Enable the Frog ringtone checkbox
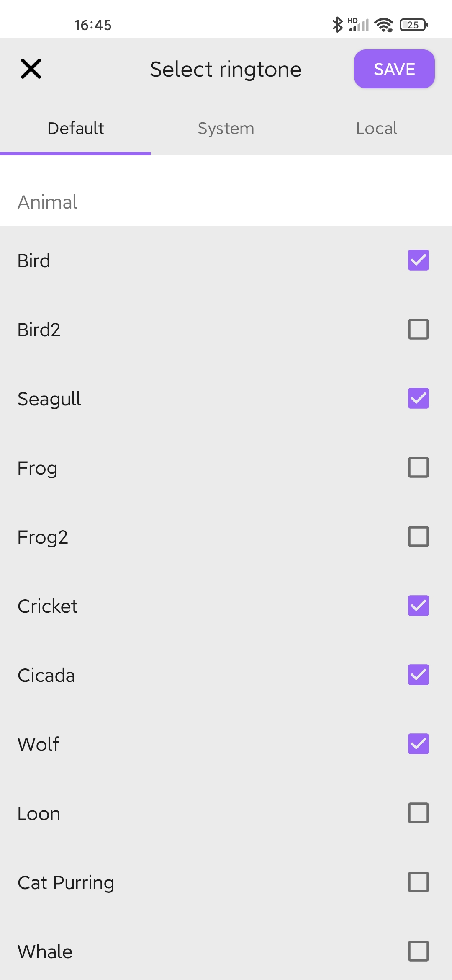The image size is (452, 980). click(x=419, y=467)
